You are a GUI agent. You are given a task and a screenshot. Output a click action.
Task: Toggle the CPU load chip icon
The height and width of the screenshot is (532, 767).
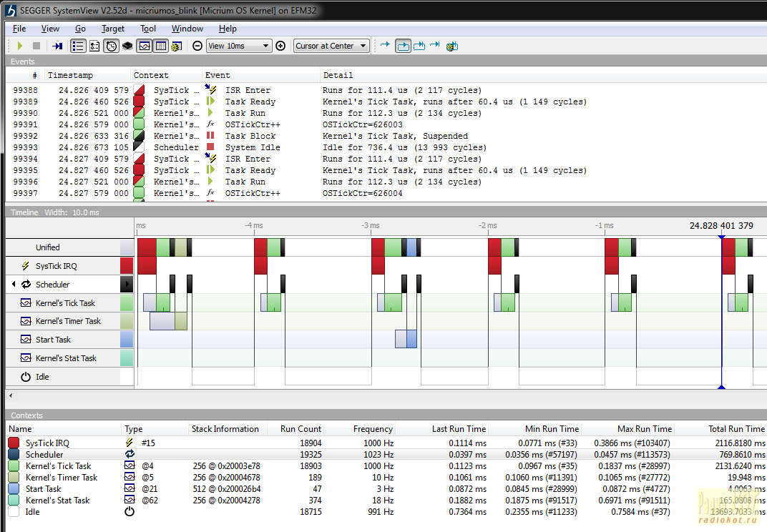tap(127, 46)
